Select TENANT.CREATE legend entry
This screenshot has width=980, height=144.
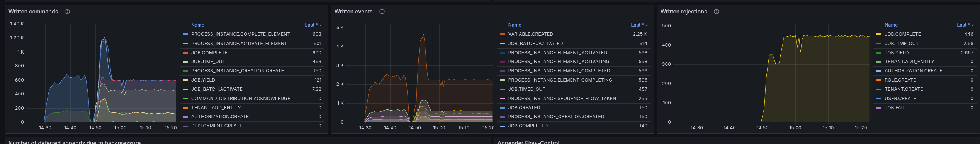[x=904, y=89]
